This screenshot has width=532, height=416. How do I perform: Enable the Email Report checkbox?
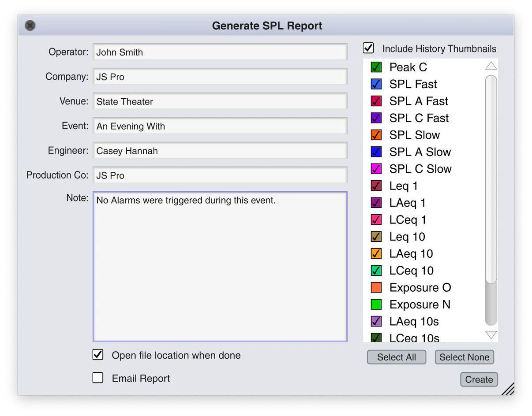click(x=98, y=378)
